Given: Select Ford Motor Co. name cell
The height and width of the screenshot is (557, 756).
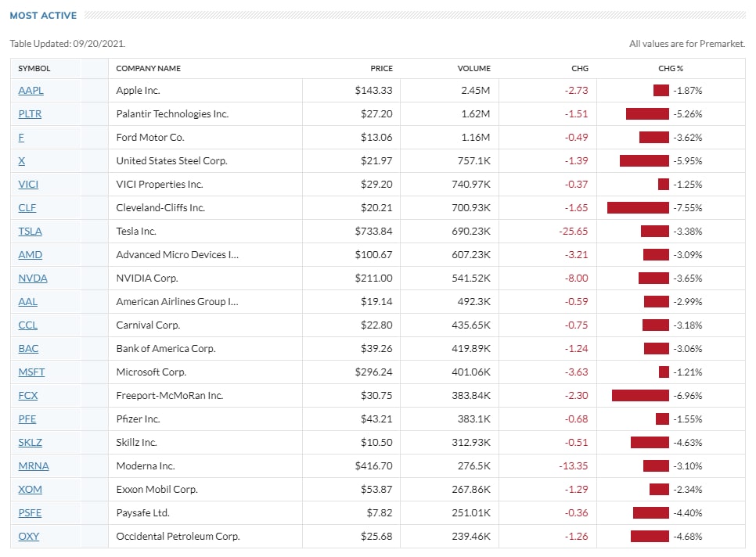Looking at the screenshot, I should tap(150, 138).
